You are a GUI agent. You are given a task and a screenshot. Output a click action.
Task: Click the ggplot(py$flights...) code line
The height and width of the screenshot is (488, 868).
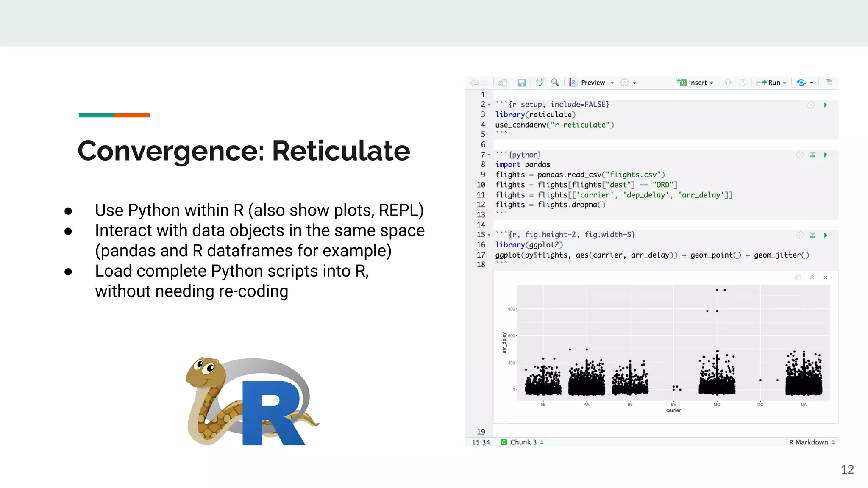(x=652, y=255)
